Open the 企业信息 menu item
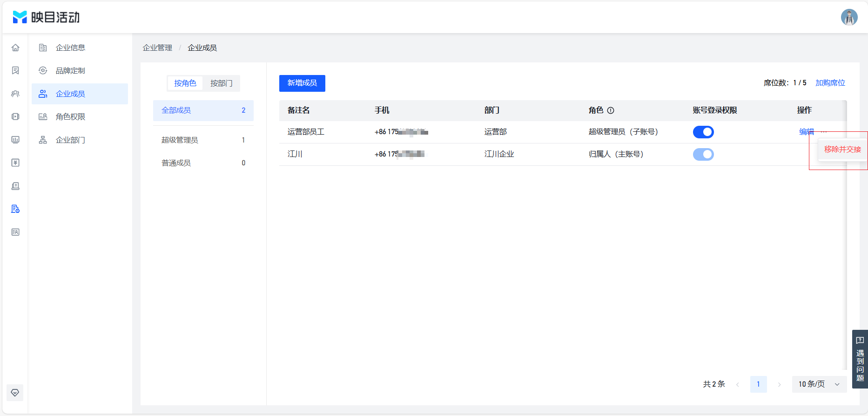 80,48
